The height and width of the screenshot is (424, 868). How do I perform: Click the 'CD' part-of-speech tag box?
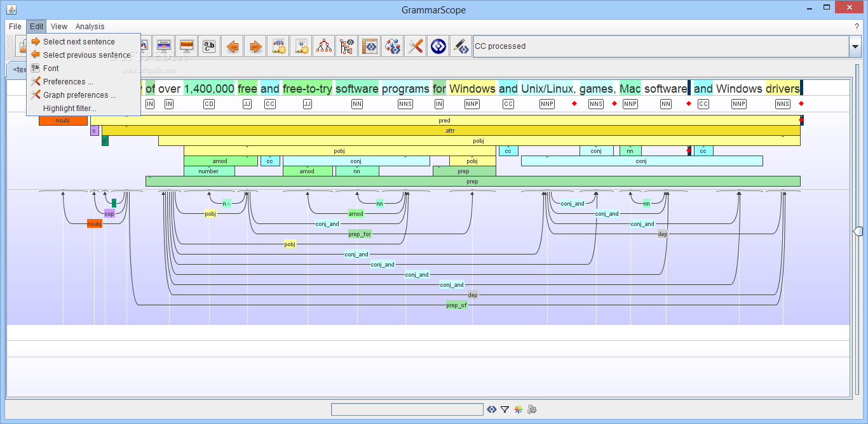(x=209, y=104)
